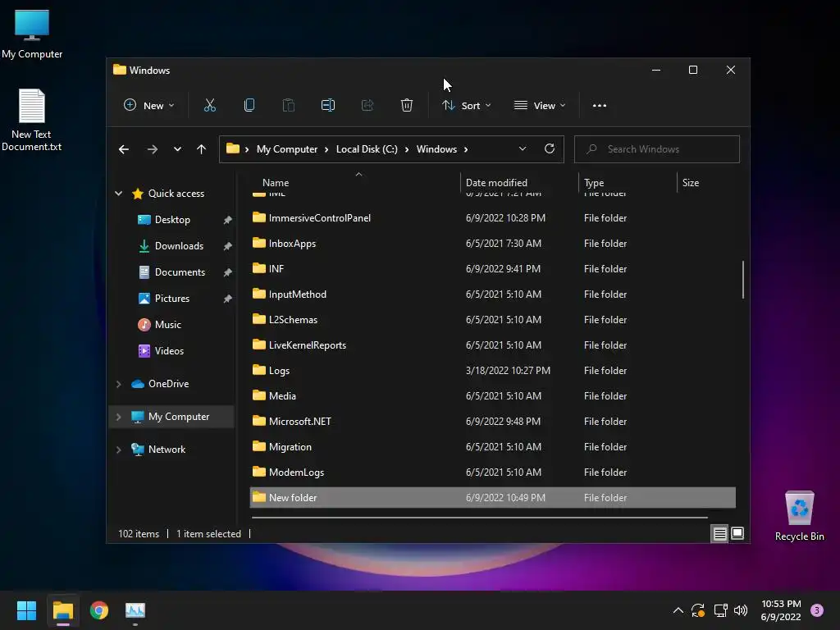Open the volume control in tray
840x630 pixels.
741,610
